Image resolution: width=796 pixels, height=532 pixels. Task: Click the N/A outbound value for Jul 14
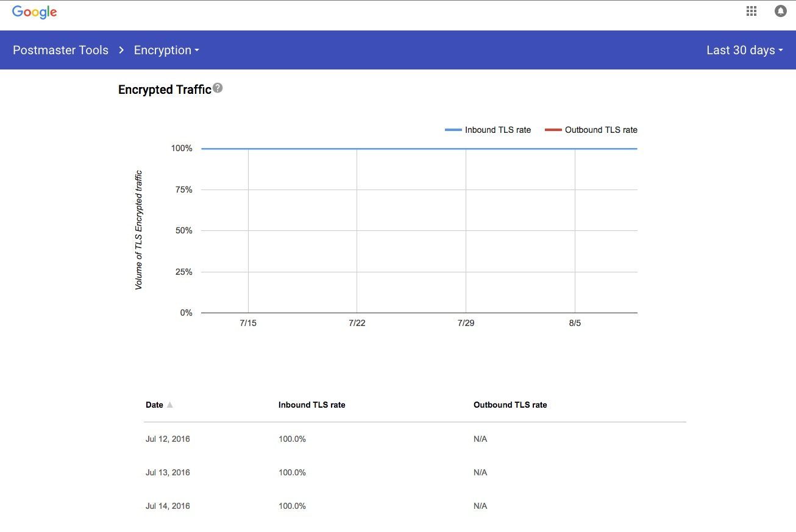[480, 506]
